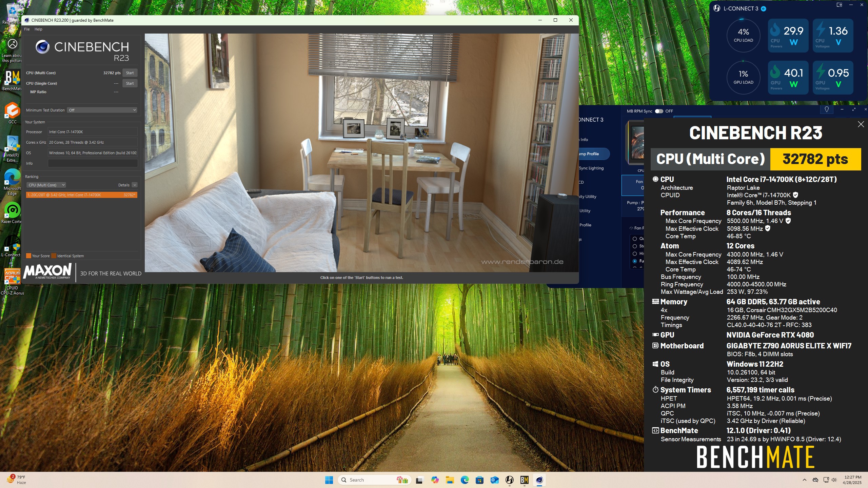The height and width of the screenshot is (488, 868).
Task: Click the Cores x GHz field value
Action: 93,142
